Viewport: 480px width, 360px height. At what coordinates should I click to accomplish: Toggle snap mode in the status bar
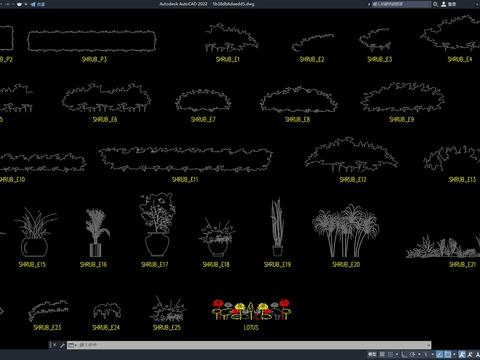click(x=390, y=354)
